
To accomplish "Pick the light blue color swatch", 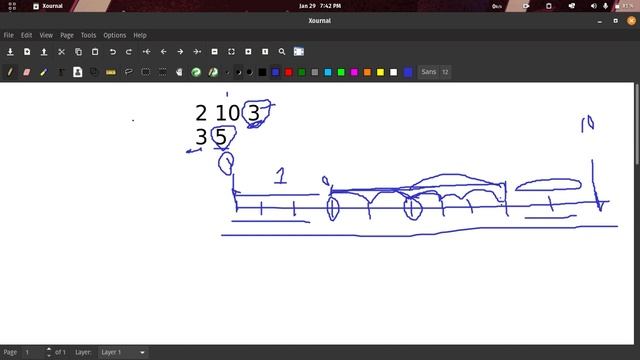I will pos(328,72).
